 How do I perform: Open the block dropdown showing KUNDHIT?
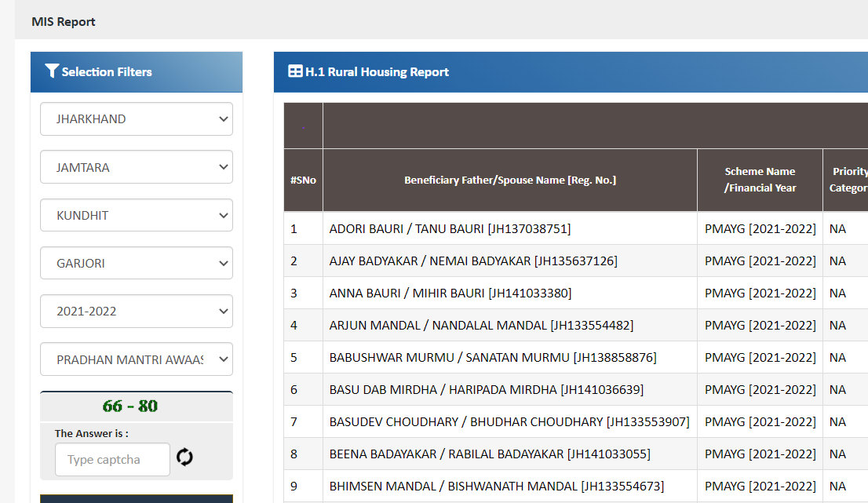(136, 215)
